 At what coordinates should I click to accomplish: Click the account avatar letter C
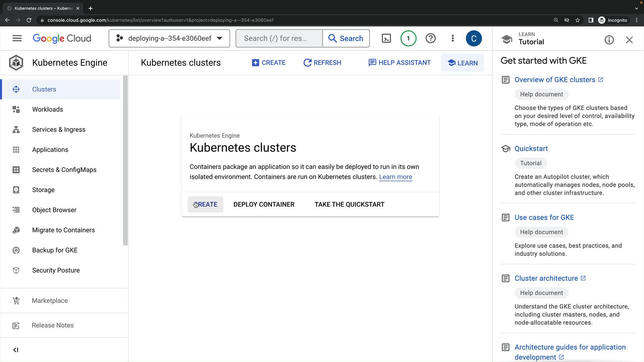click(x=474, y=38)
